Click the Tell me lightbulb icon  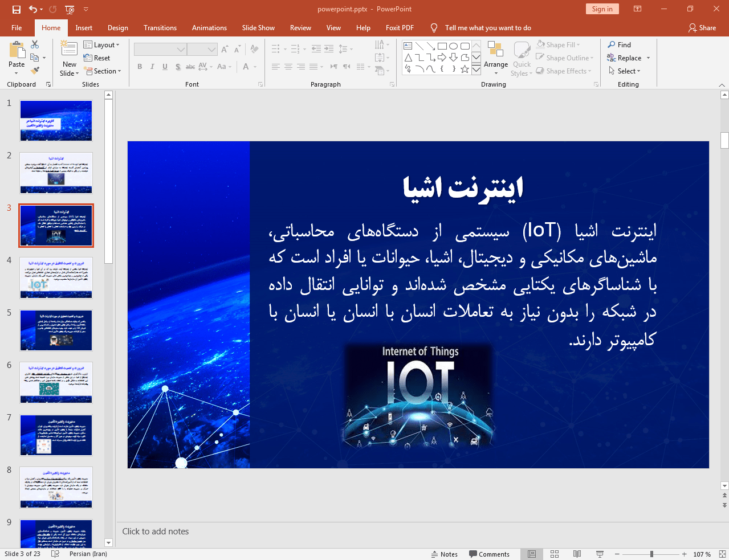coord(434,28)
